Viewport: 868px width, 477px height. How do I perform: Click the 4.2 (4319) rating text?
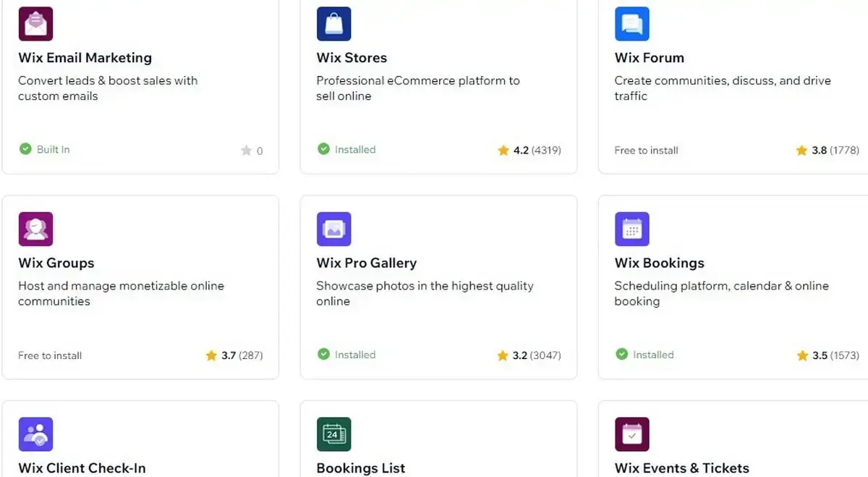tap(537, 151)
